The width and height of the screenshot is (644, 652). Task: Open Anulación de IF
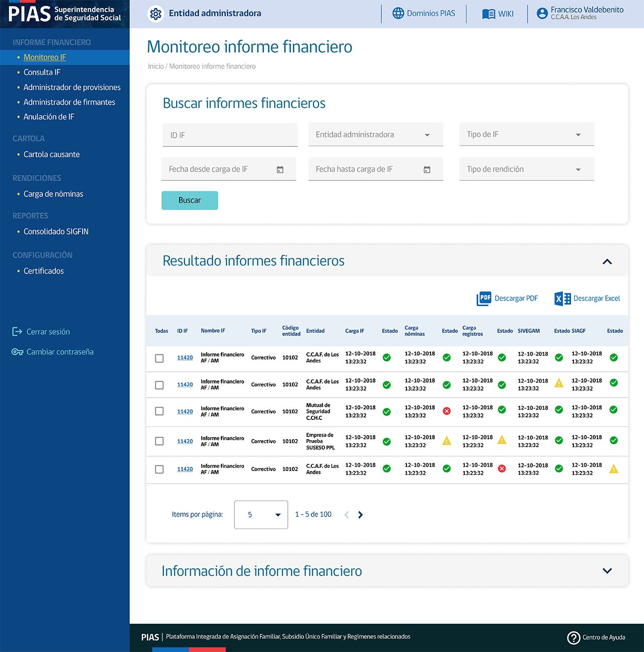coord(49,117)
